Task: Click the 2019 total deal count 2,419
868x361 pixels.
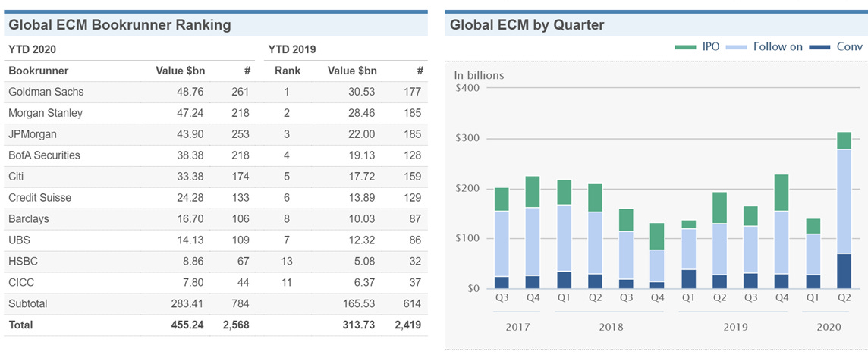Action: [407, 325]
